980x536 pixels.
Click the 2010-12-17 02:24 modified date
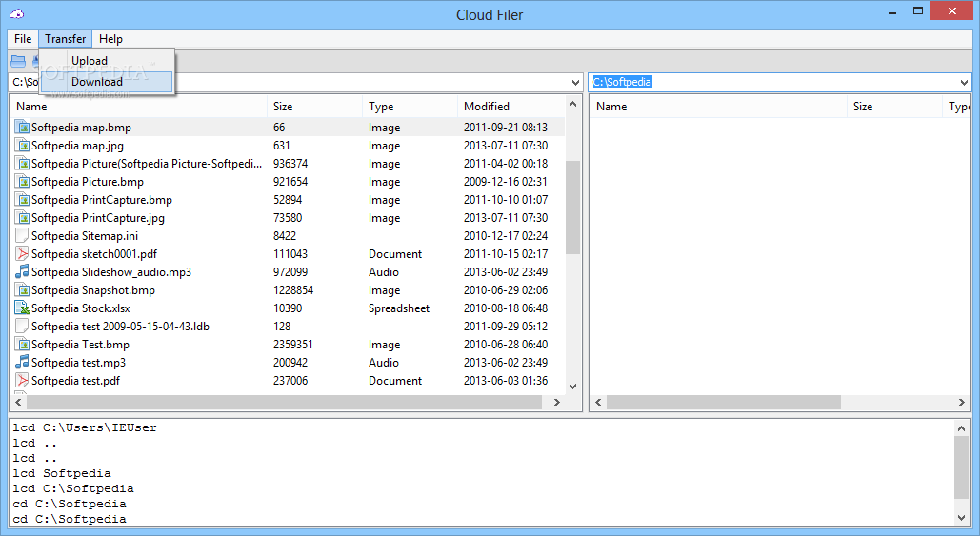click(506, 236)
